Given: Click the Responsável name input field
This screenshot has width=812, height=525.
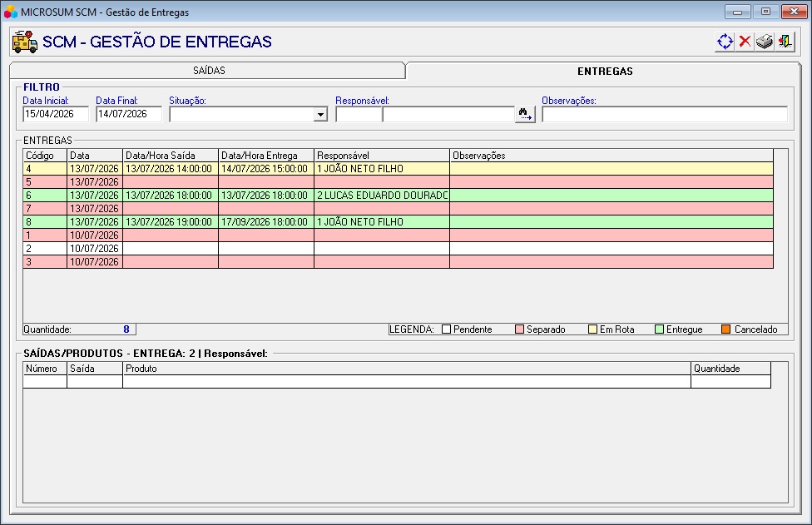Looking at the screenshot, I should 448,114.
